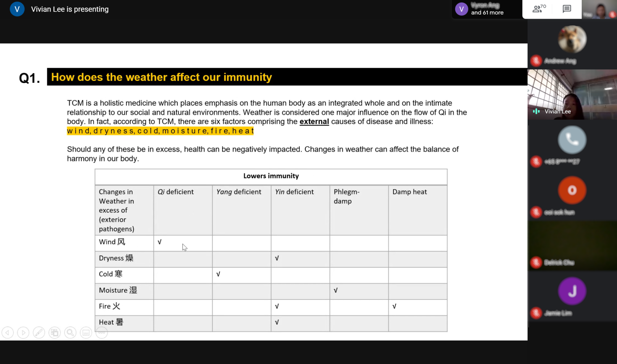617x364 pixels.
Task: Advance to next slide arrow button
Action: pyautogui.click(x=23, y=333)
